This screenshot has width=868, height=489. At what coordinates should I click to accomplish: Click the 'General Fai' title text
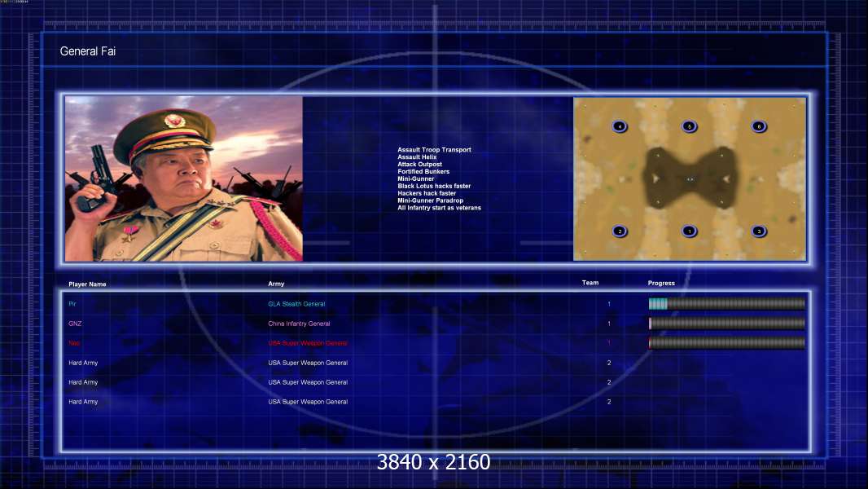coord(87,51)
